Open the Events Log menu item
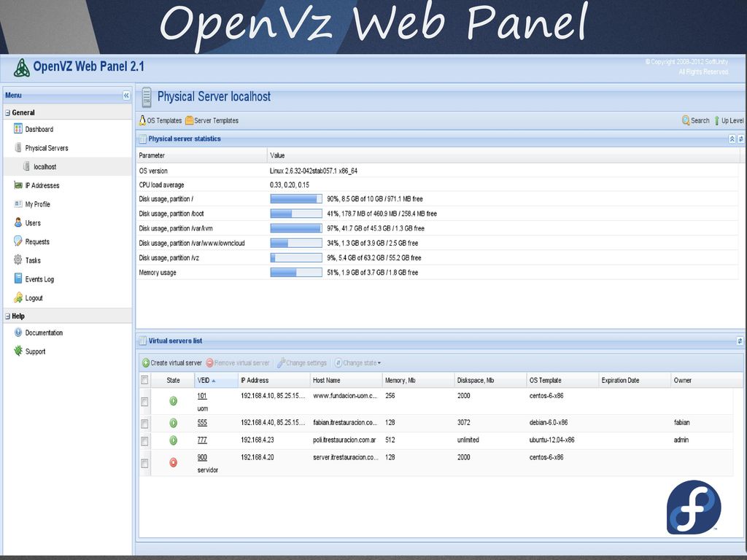The height and width of the screenshot is (560, 747). (x=39, y=279)
